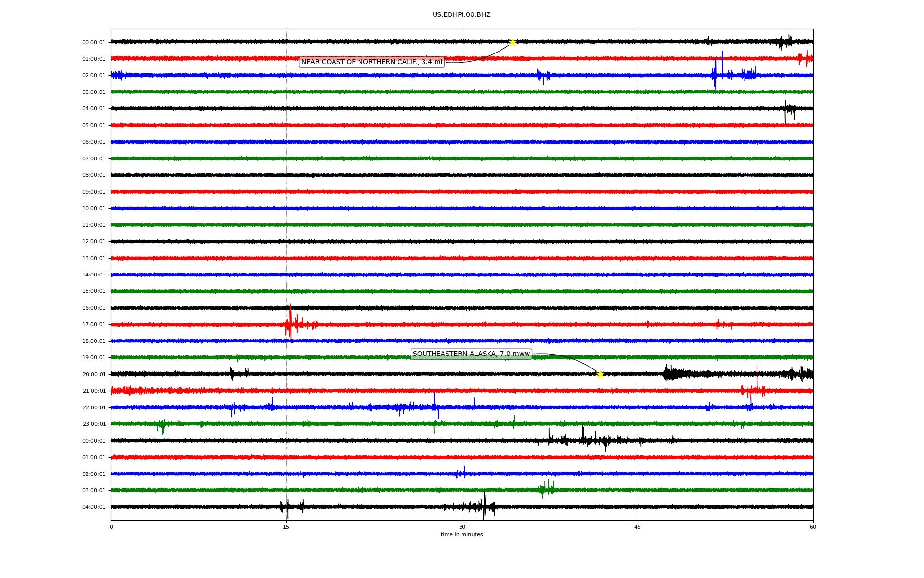Click the green burst on the 03:00:01 bottom trace
The image size is (924, 578).
(547, 488)
